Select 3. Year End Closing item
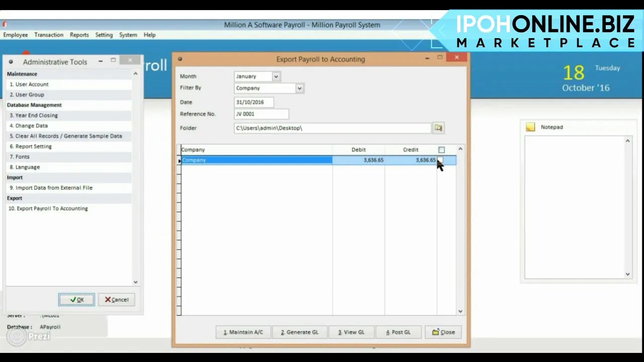This screenshot has height=362, width=644. [69, 115]
